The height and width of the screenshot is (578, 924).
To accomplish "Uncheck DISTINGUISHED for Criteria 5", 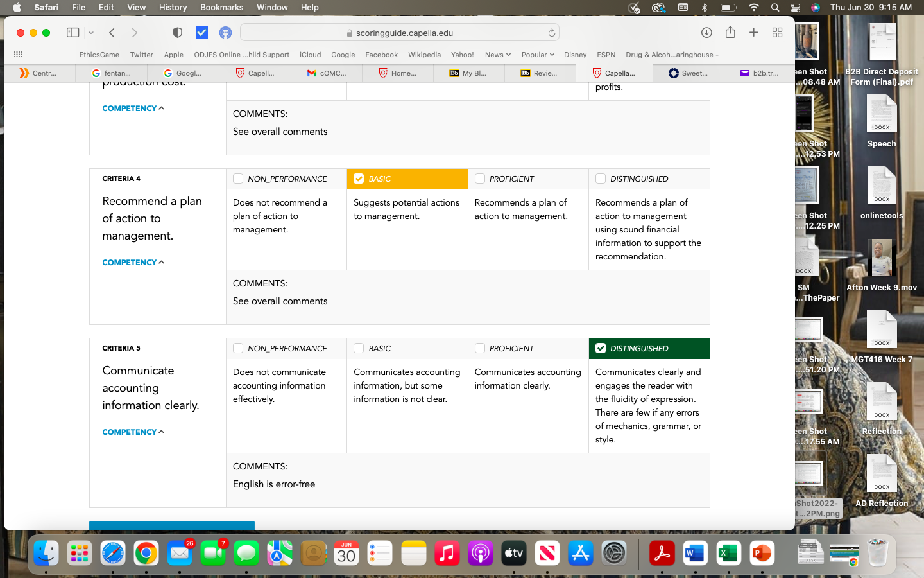I will pyautogui.click(x=601, y=348).
